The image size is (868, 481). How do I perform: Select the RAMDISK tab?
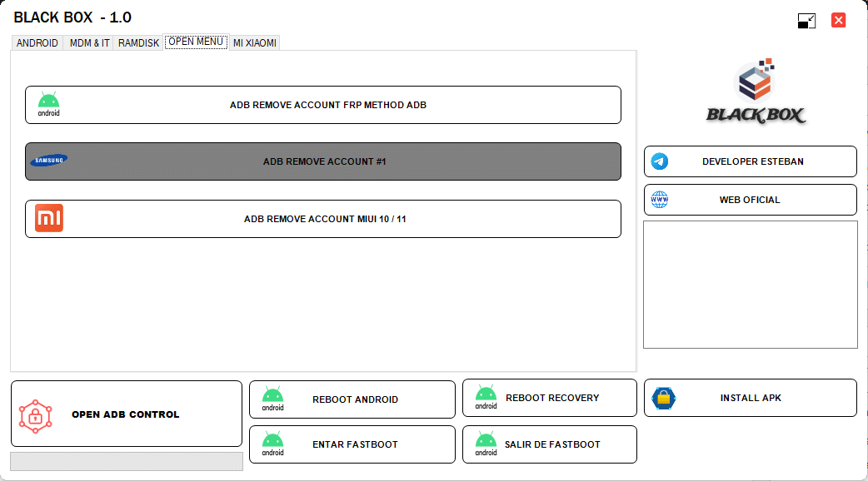coord(137,42)
